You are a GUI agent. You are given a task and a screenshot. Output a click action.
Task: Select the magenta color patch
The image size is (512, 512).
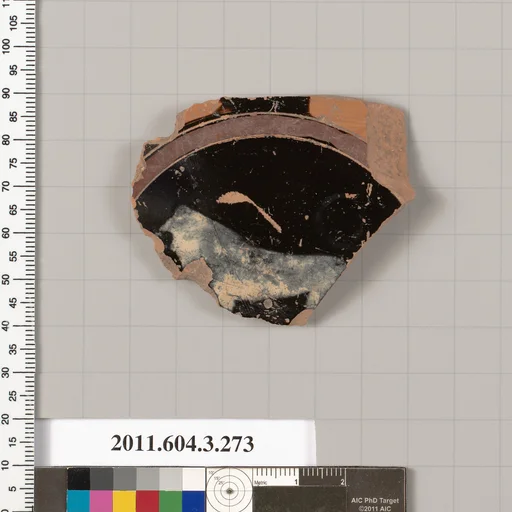pos(101,501)
